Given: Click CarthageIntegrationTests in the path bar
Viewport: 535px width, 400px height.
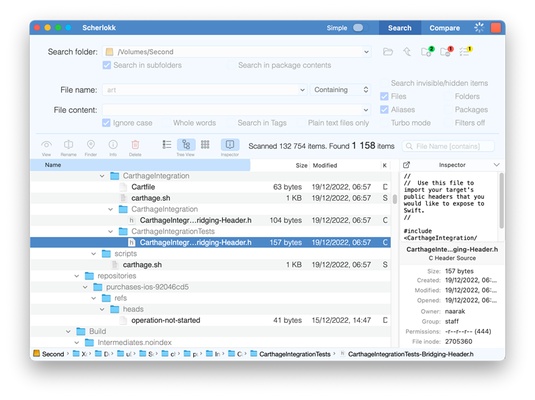Looking at the screenshot, I should pos(295,354).
